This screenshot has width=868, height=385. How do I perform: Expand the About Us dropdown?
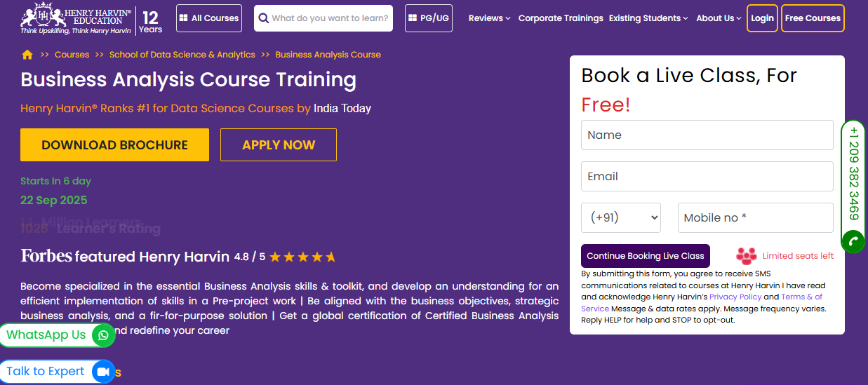719,18
